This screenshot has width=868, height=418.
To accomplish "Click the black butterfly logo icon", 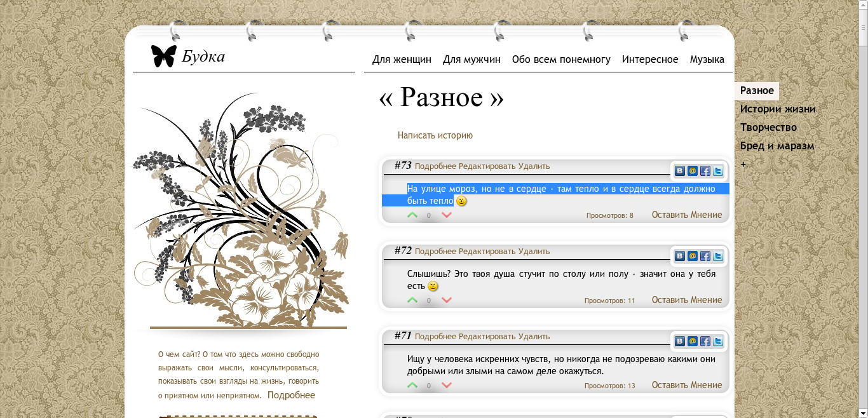I will click(x=164, y=56).
